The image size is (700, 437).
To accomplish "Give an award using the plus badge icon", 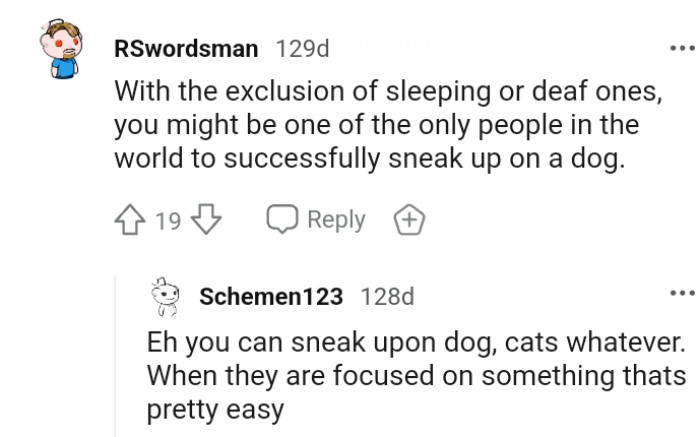I will tap(408, 220).
